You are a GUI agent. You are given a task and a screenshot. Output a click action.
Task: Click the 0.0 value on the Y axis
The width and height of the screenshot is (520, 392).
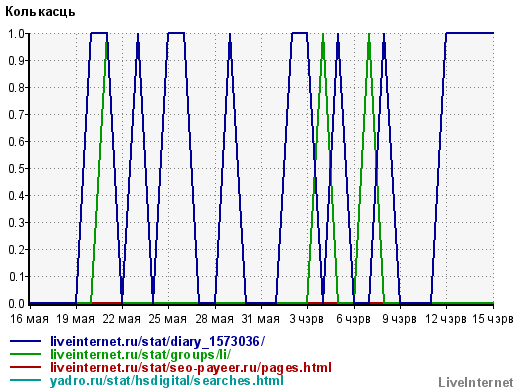16,303
